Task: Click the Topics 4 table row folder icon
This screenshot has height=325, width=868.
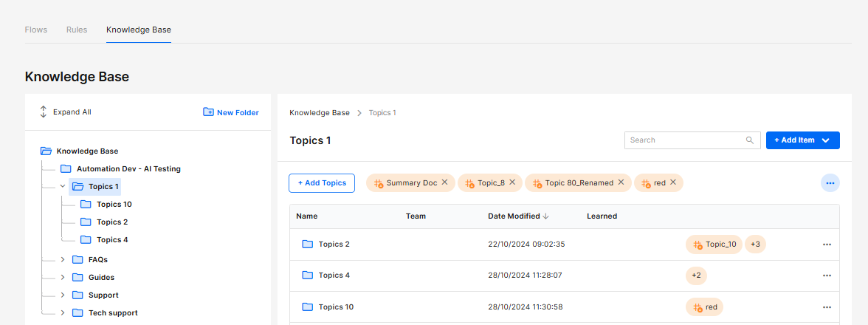Action: 307,276
